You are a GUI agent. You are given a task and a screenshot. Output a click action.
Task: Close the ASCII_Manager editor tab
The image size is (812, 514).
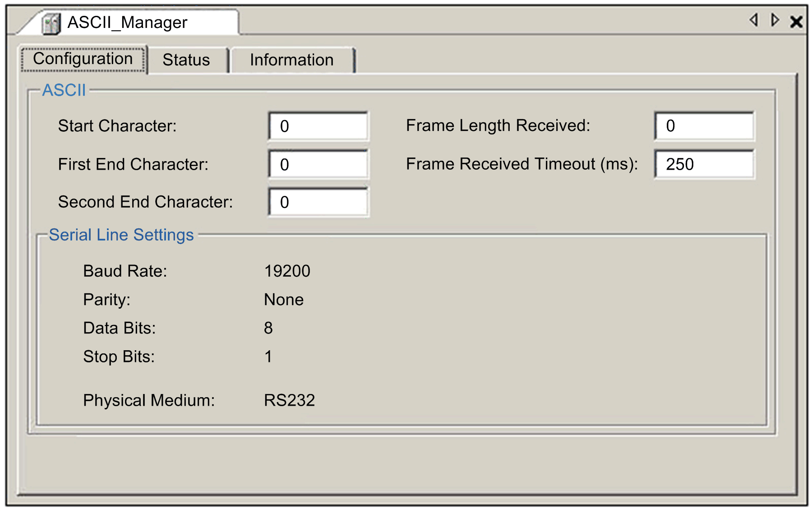click(797, 21)
